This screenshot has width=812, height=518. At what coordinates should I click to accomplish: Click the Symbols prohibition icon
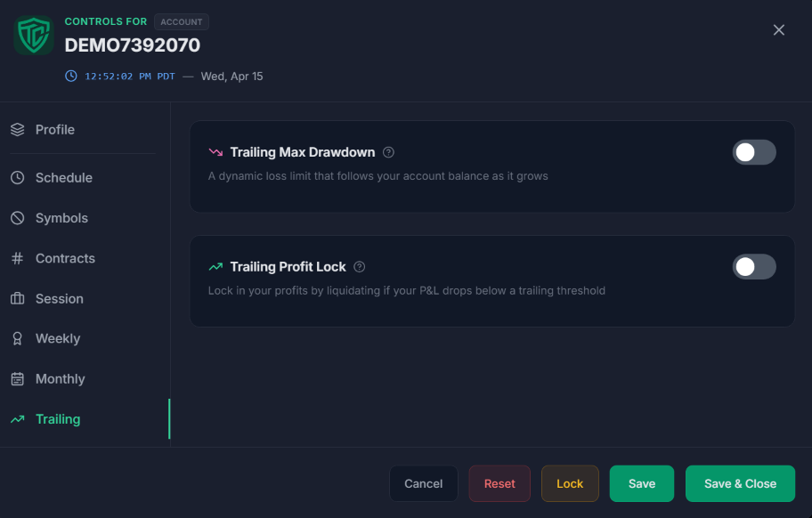[19, 218]
